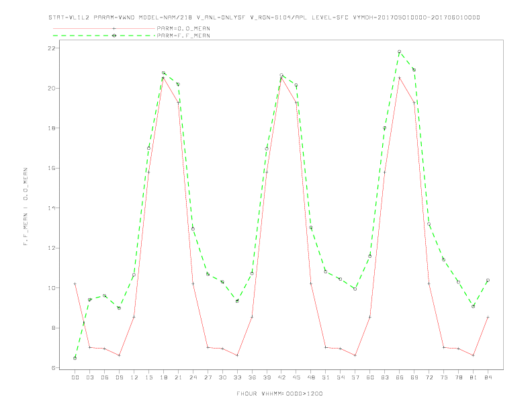Image resolution: width=532 pixels, height=411 pixels.
Task: Pick the green circle point at hour 09
Action: tap(119, 308)
